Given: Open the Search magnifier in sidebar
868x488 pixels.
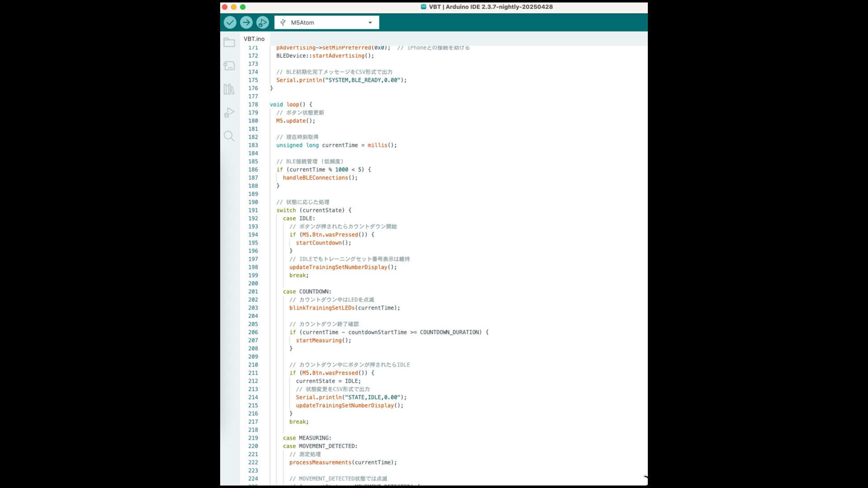Looking at the screenshot, I should pos(229,136).
